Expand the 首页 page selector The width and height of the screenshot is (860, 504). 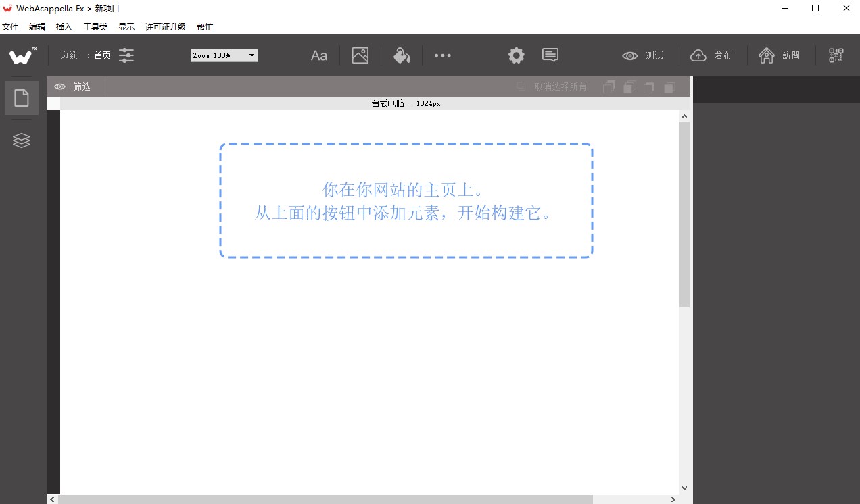[x=102, y=55]
